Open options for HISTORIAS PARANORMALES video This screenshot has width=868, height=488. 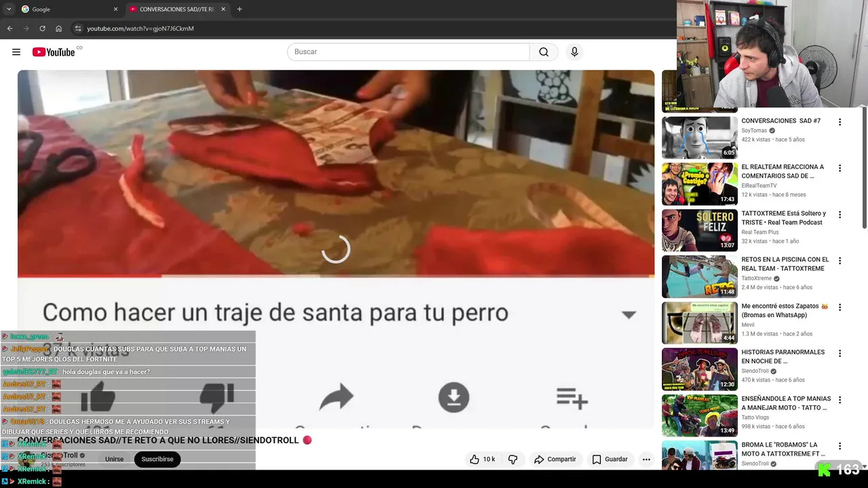point(840,354)
